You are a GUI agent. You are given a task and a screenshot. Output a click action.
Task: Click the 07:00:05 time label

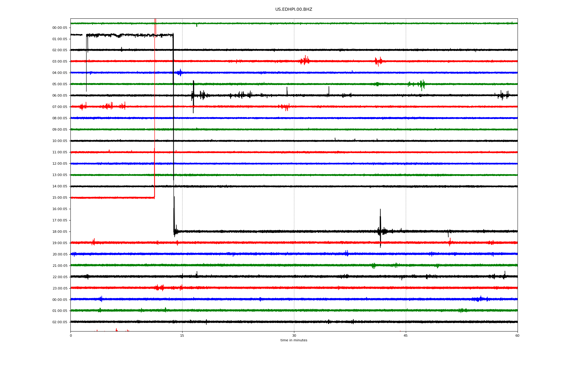click(x=60, y=107)
